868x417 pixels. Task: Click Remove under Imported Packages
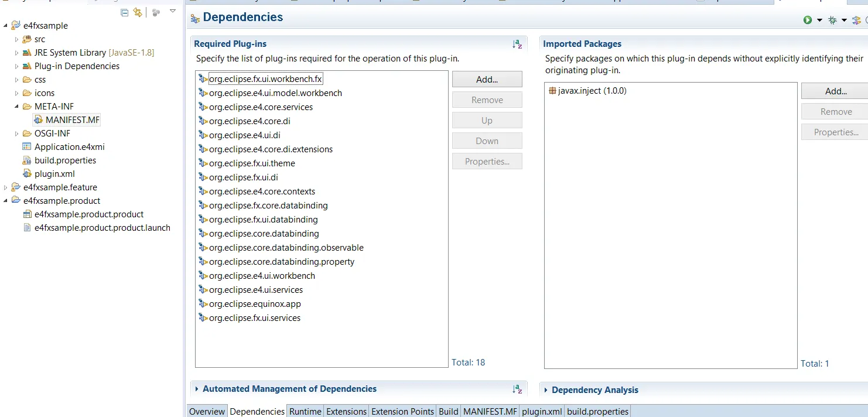pyautogui.click(x=835, y=112)
